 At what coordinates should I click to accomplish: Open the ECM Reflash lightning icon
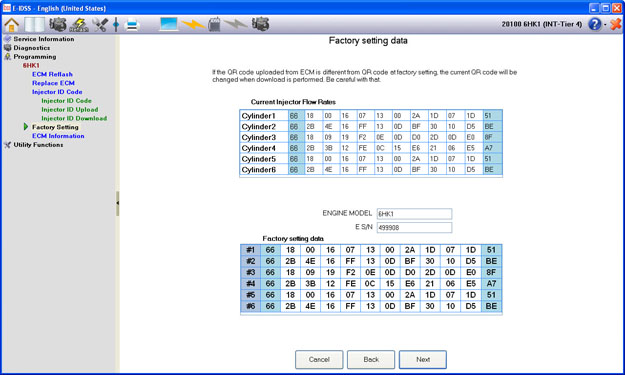79,25
